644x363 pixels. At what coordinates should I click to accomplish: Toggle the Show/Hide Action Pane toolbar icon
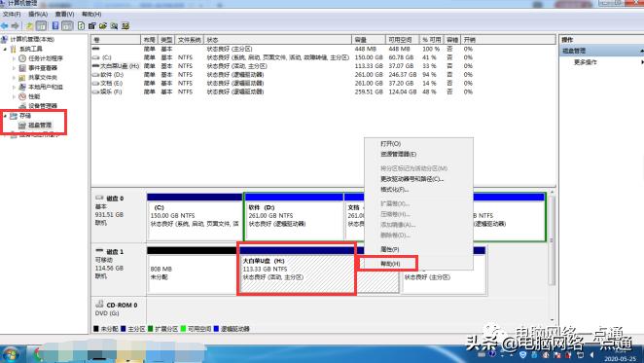pyautogui.click(x=67, y=26)
